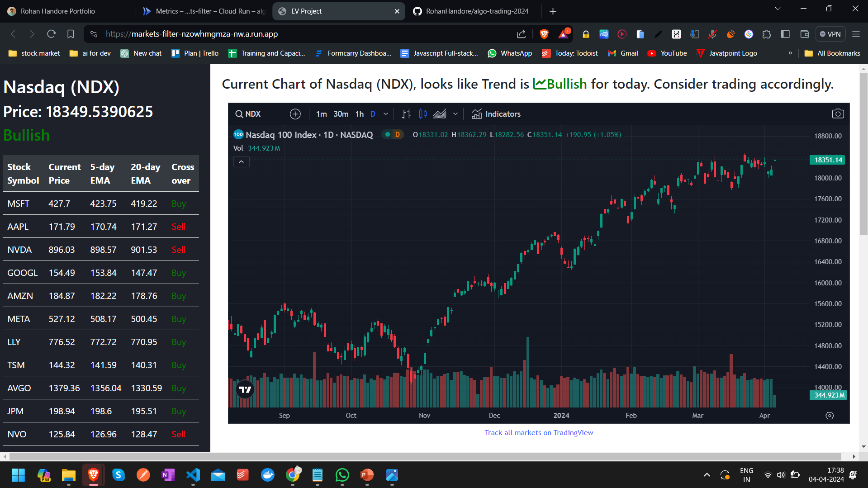Open the Windows Start menu

tap(18, 475)
